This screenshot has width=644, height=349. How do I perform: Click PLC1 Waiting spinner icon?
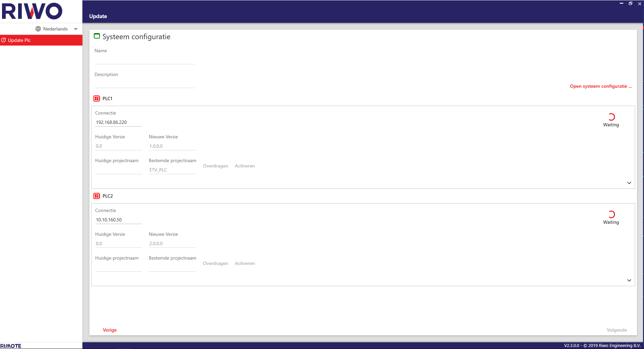click(611, 117)
